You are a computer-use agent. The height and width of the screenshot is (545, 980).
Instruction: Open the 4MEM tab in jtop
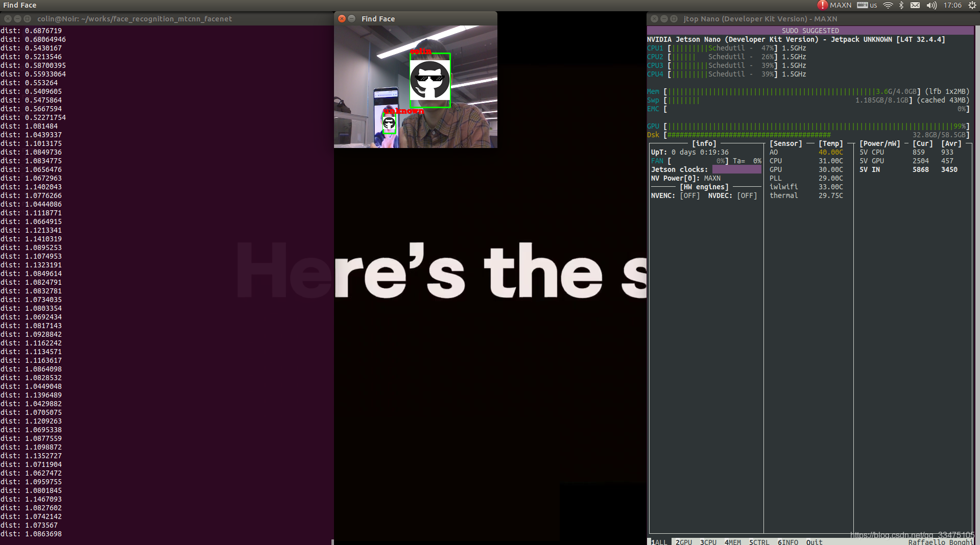(732, 542)
